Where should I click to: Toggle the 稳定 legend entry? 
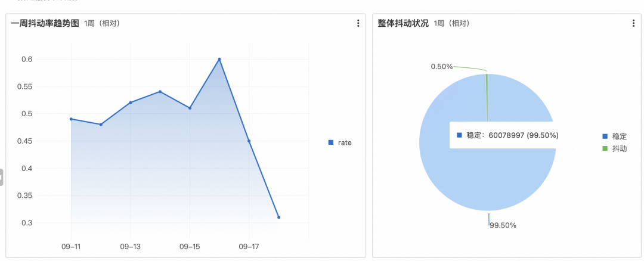pos(615,136)
